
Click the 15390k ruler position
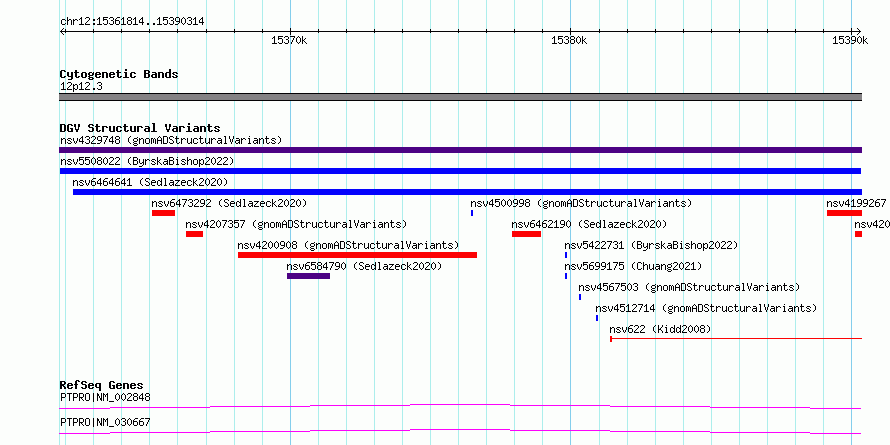[x=850, y=40]
